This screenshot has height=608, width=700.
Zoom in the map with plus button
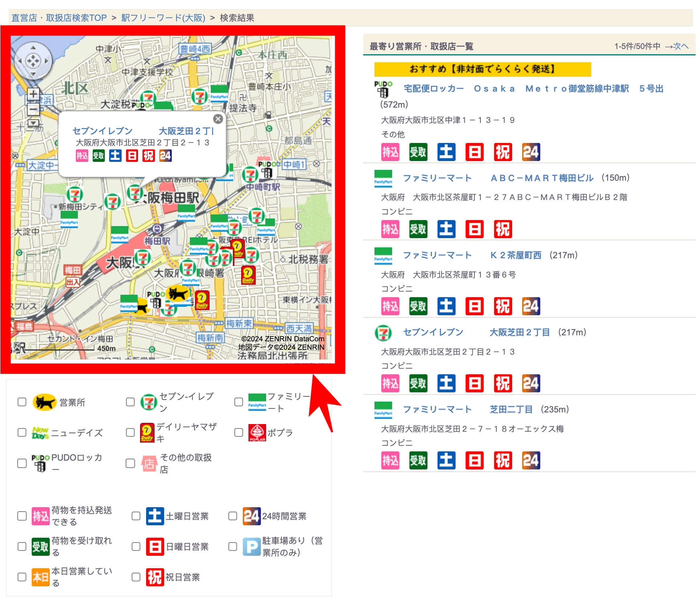[x=33, y=94]
